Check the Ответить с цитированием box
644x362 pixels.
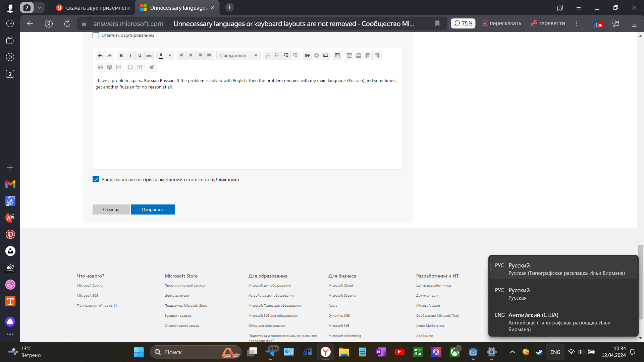click(x=96, y=35)
